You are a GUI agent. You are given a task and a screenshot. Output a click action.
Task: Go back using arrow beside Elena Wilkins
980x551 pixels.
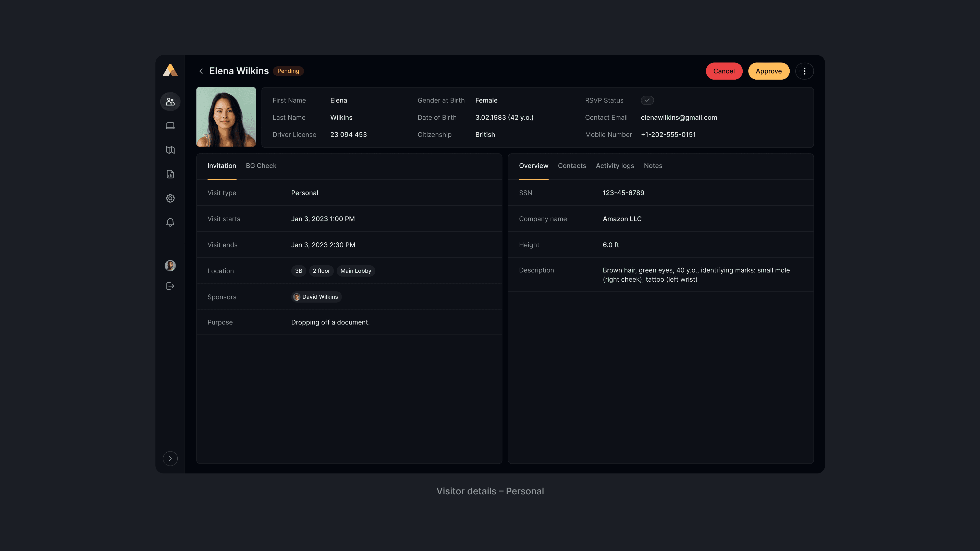201,71
